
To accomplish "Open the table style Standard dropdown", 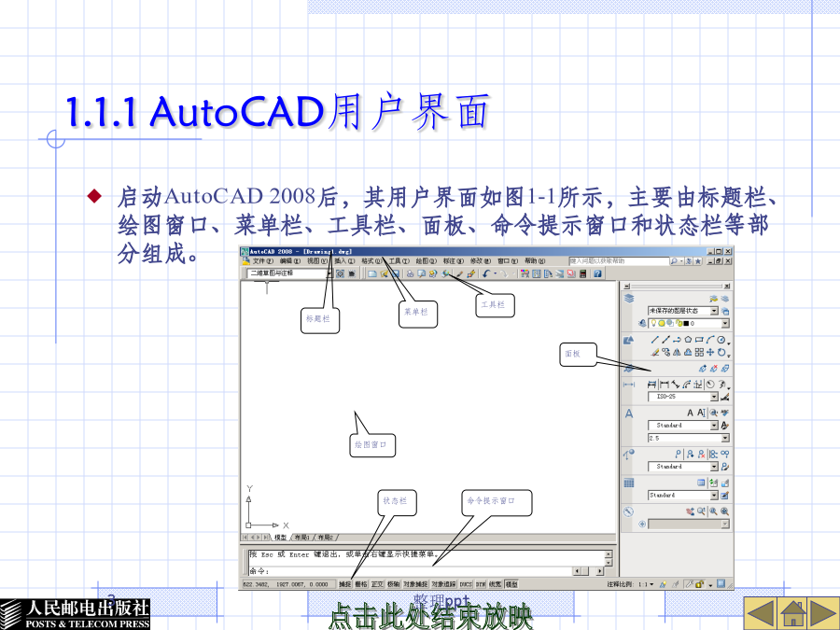I will (683, 496).
